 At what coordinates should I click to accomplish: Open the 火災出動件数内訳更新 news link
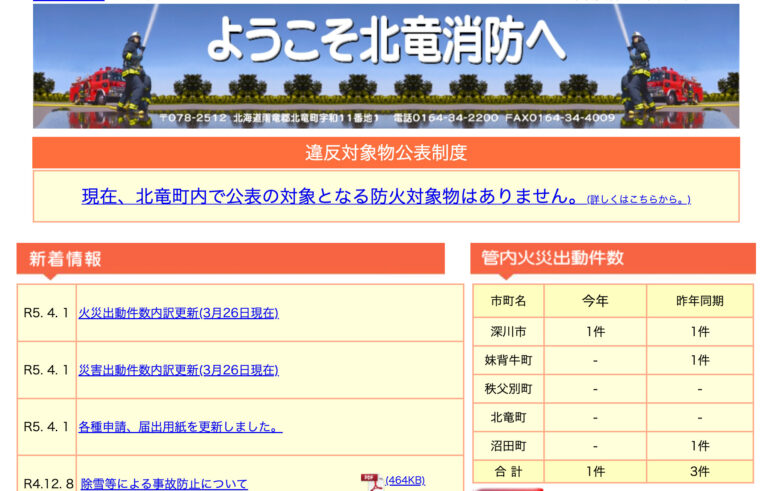click(178, 313)
